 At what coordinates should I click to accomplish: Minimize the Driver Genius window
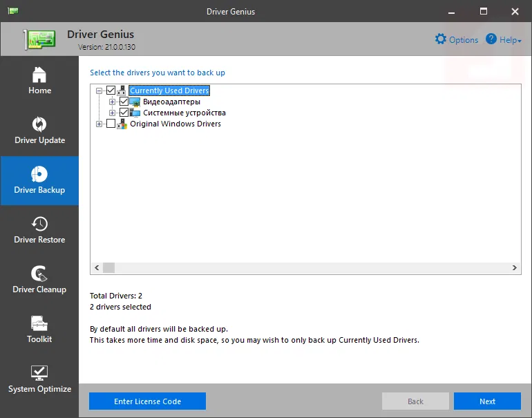pyautogui.click(x=451, y=12)
